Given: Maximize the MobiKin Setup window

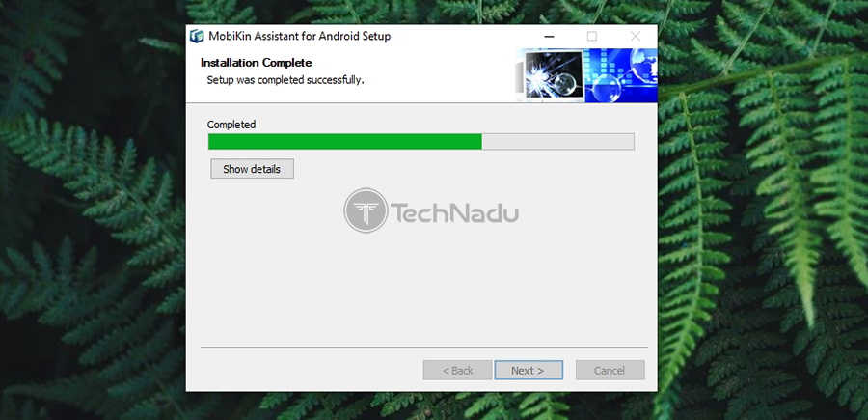Looking at the screenshot, I should point(592,37).
